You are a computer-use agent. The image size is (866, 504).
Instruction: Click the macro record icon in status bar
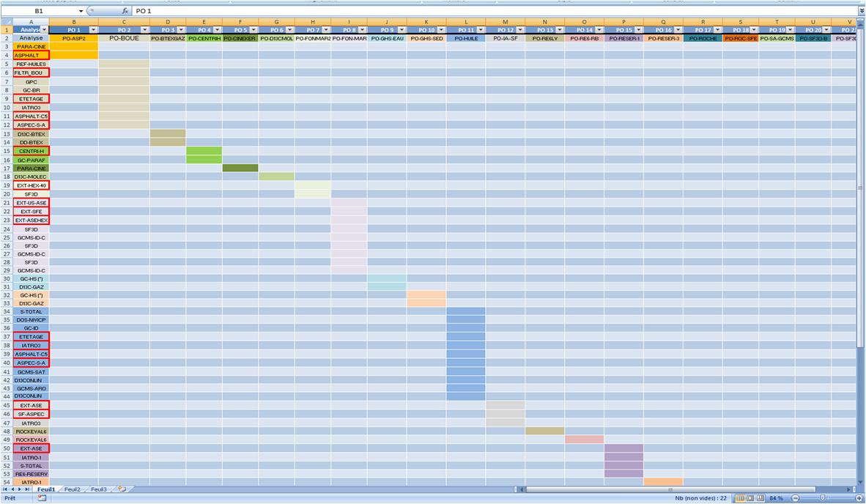coord(42,498)
